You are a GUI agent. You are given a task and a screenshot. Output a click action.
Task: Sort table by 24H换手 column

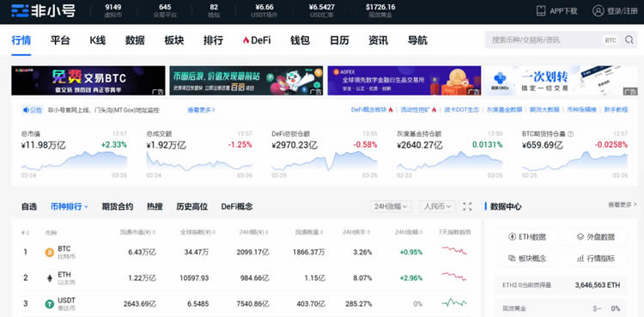click(357, 232)
